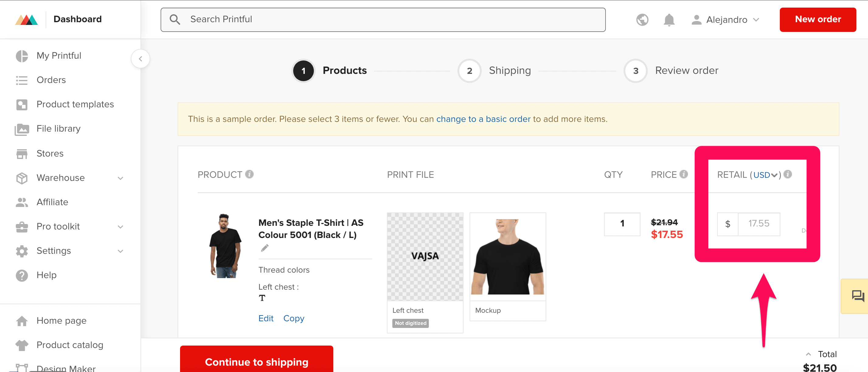Click the info icon next to PRICE
This screenshot has height=372, width=868.
point(684,174)
